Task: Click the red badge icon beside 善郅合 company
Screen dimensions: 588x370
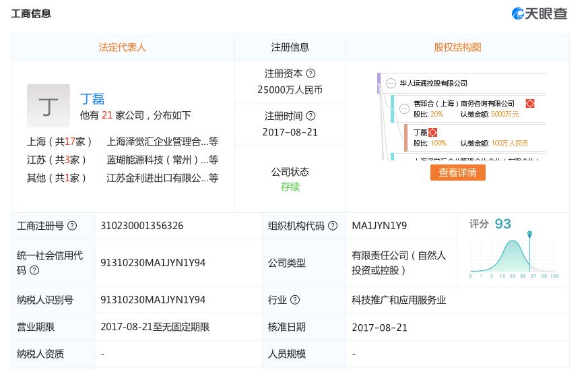Action: tap(530, 103)
